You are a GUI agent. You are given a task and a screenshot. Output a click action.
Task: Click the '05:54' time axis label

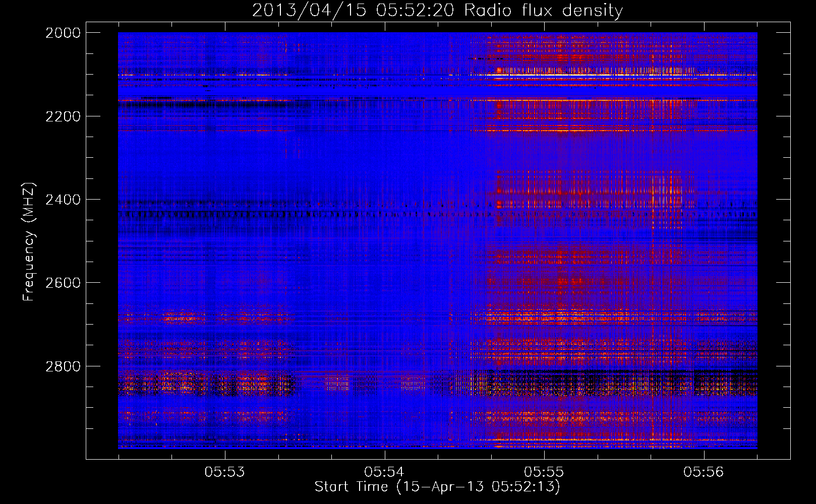[384, 472]
